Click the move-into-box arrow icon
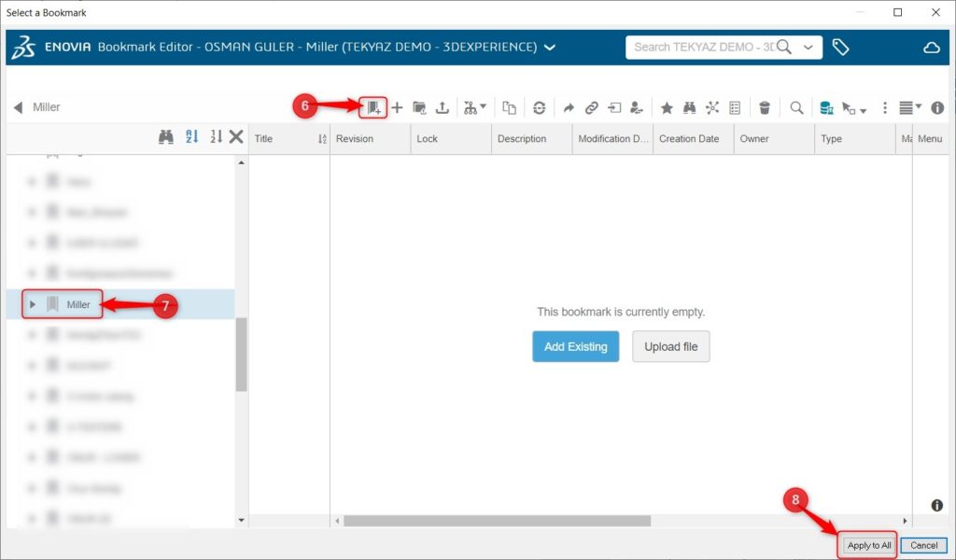 (614, 108)
